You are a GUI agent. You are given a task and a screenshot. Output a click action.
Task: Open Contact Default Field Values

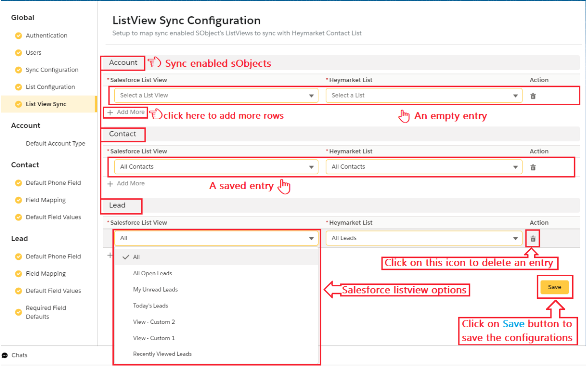[53, 217]
